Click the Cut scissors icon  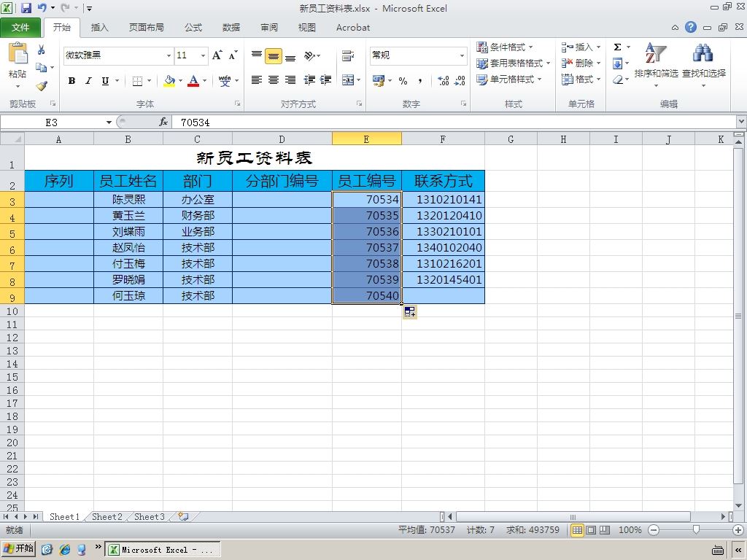point(42,50)
